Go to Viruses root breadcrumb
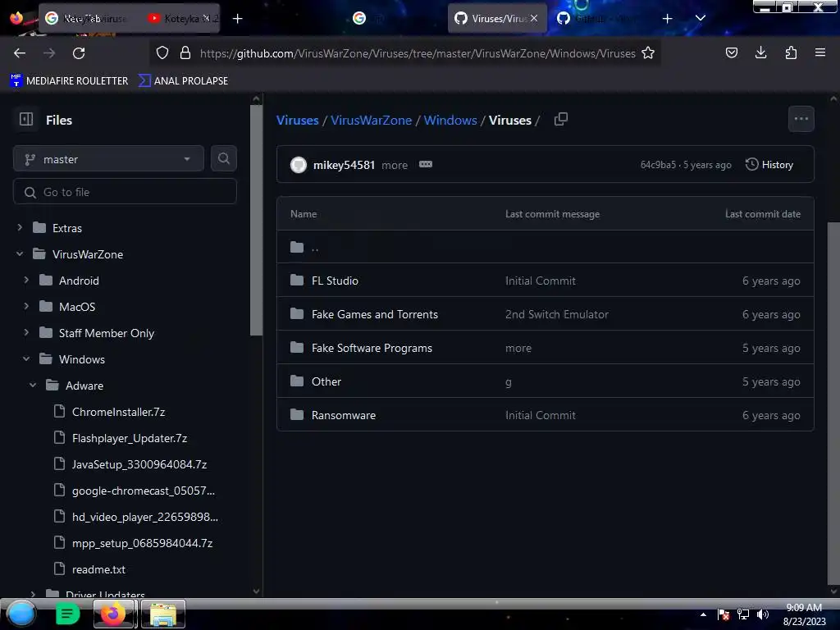840x630 pixels. [297, 120]
